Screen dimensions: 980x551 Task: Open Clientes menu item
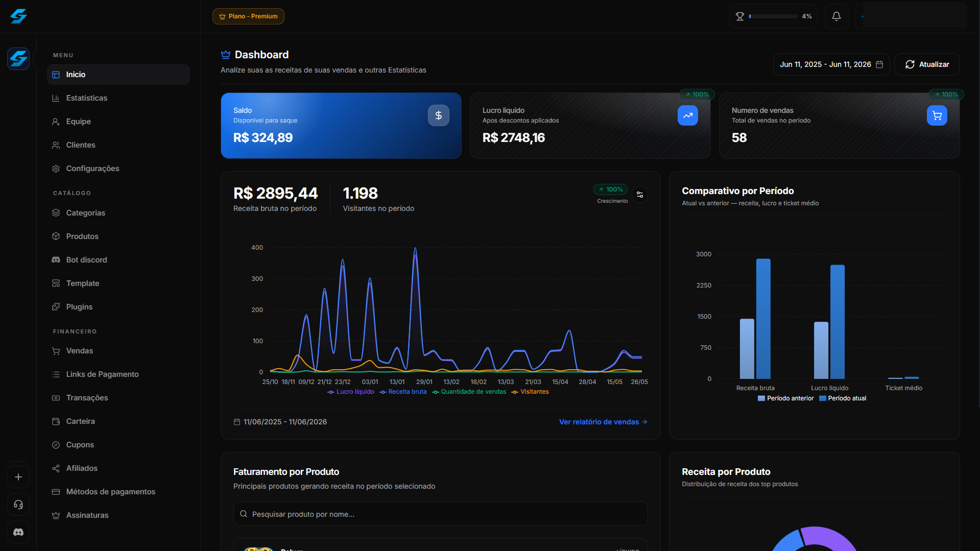(x=118, y=145)
